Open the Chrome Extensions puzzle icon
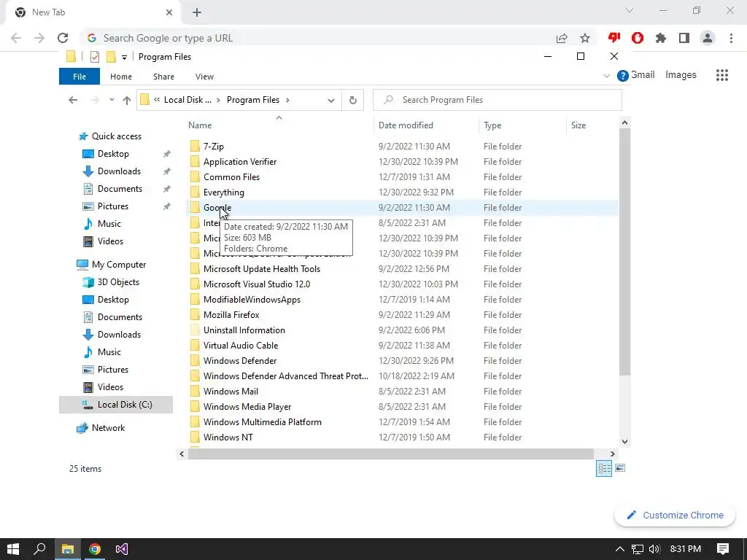The width and height of the screenshot is (747, 560). point(661,38)
